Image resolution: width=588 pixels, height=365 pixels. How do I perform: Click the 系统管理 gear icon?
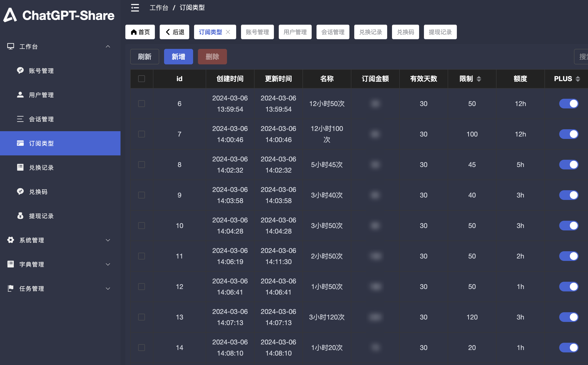(11, 240)
